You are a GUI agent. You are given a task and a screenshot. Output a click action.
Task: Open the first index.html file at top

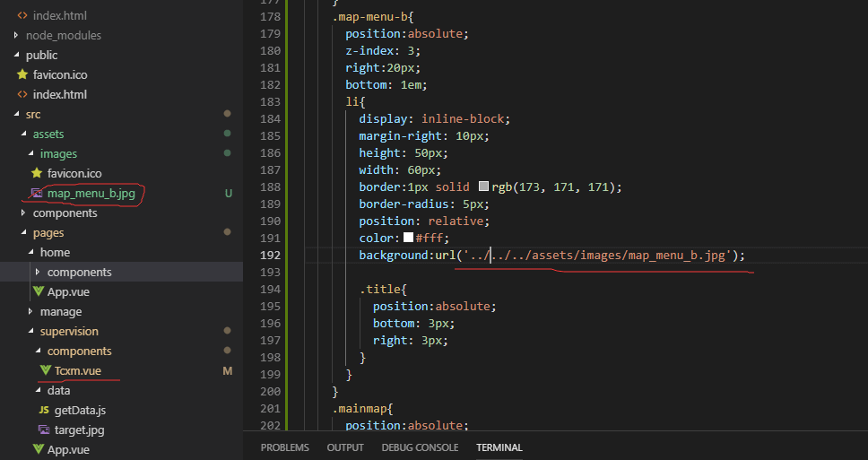[59, 15]
